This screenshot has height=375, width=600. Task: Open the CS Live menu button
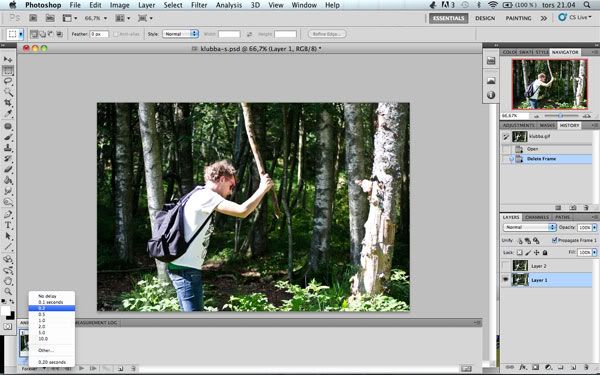pos(575,17)
